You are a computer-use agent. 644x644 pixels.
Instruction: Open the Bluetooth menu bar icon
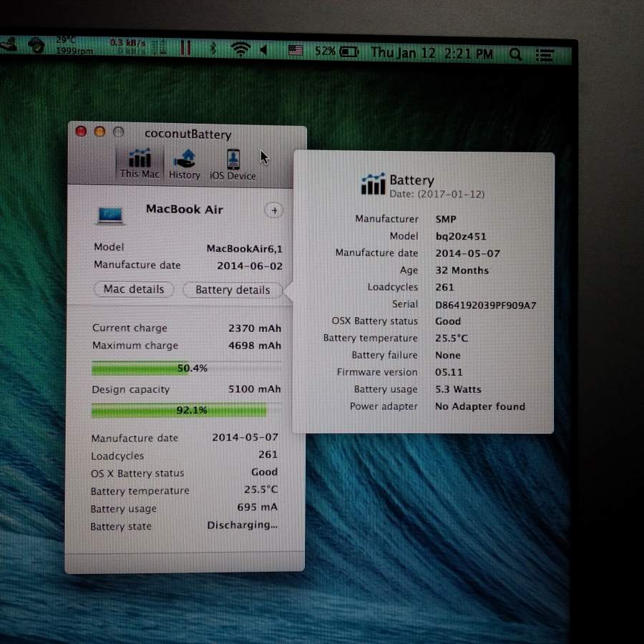tap(213, 49)
